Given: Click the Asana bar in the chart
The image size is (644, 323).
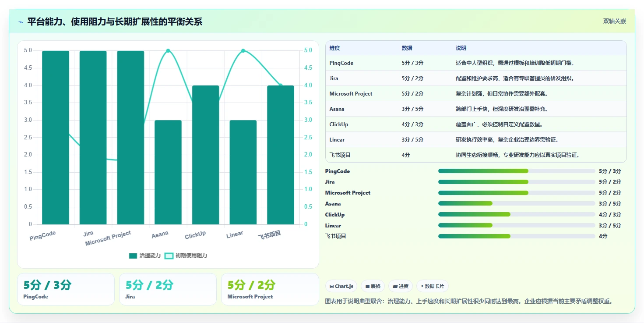Looking at the screenshot, I should click(168, 172).
